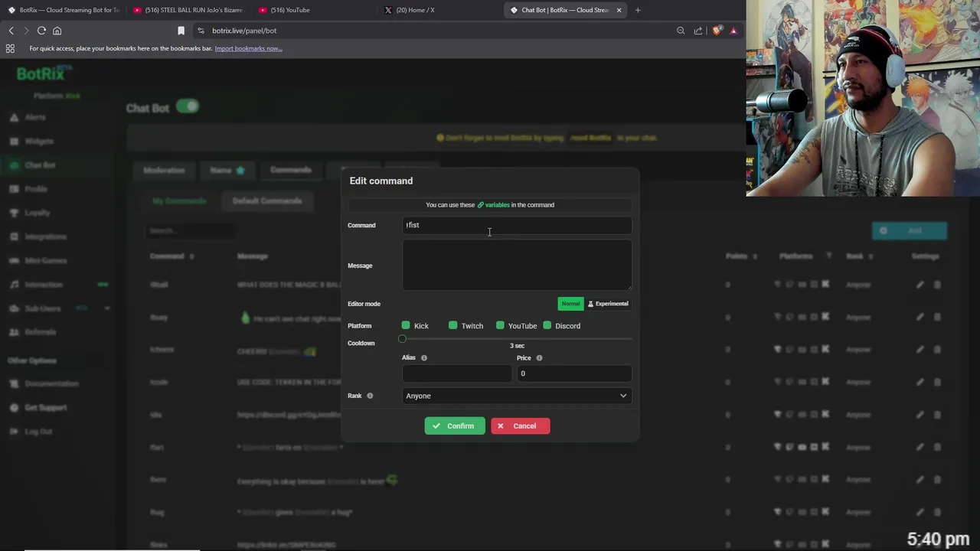The width and height of the screenshot is (980, 551).
Task: Open the share icon in address bar
Action: tap(698, 31)
